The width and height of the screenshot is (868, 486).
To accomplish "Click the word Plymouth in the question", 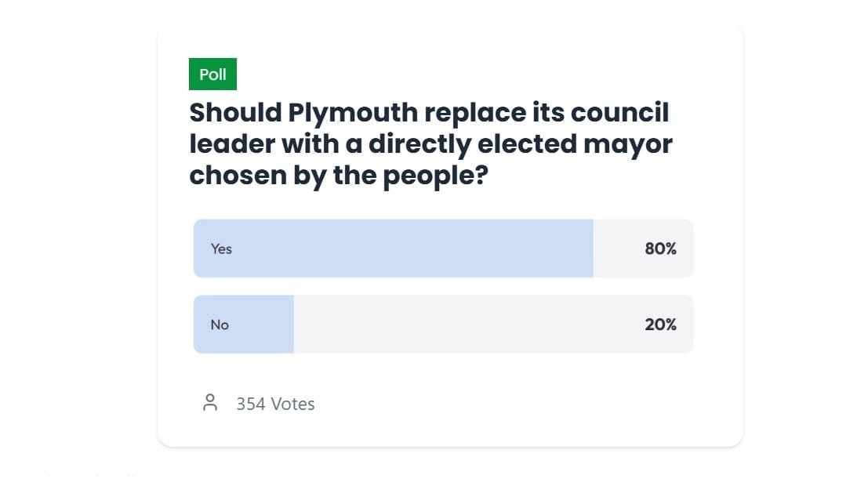I will click(353, 112).
